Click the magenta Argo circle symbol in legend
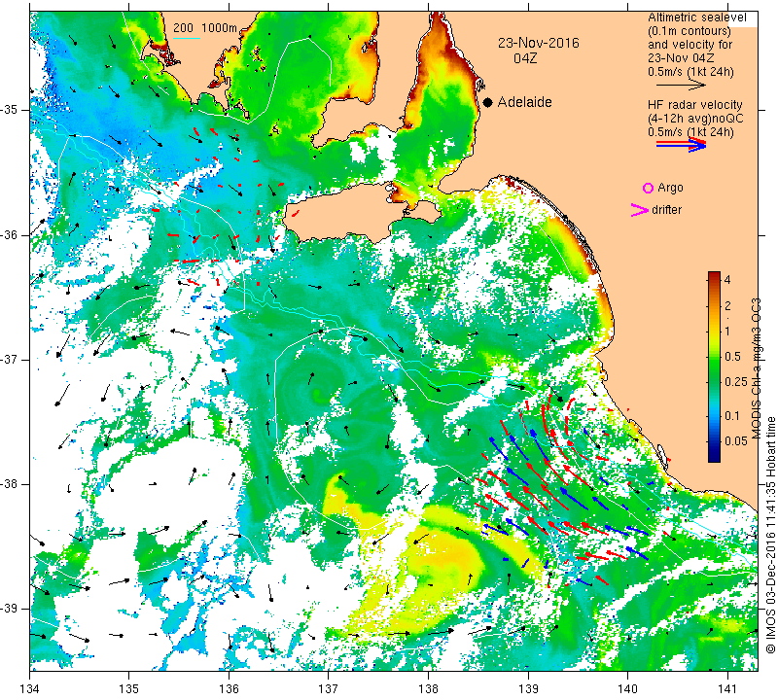 coord(648,188)
